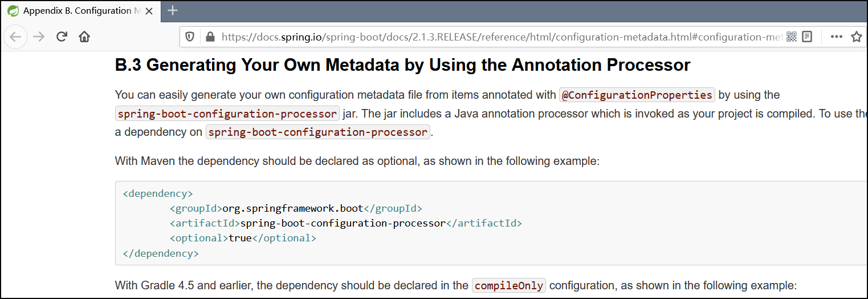Click the B.3 Generating Your Own Metadata heading

tap(402, 65)
